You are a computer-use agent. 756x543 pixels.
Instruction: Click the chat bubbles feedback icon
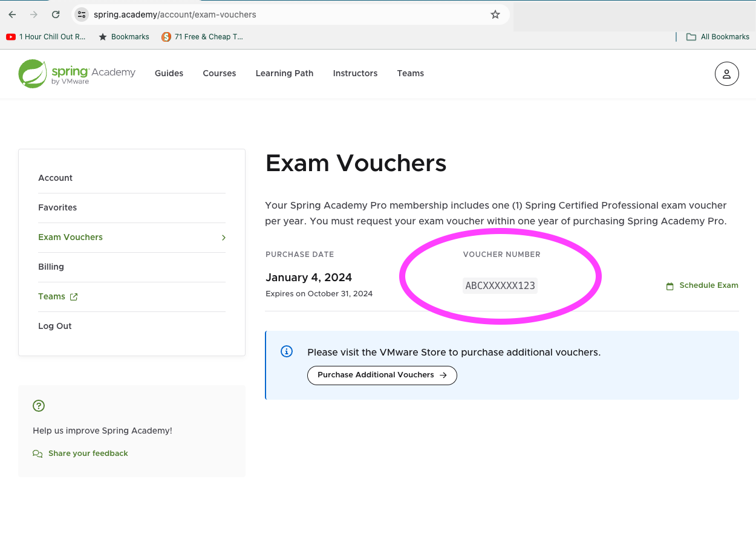coord(37,454)
